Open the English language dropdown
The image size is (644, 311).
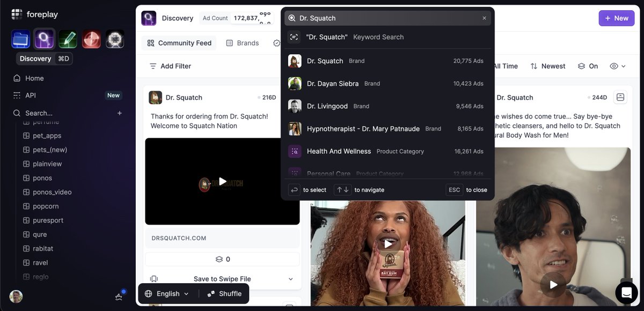tap(167, 293)
